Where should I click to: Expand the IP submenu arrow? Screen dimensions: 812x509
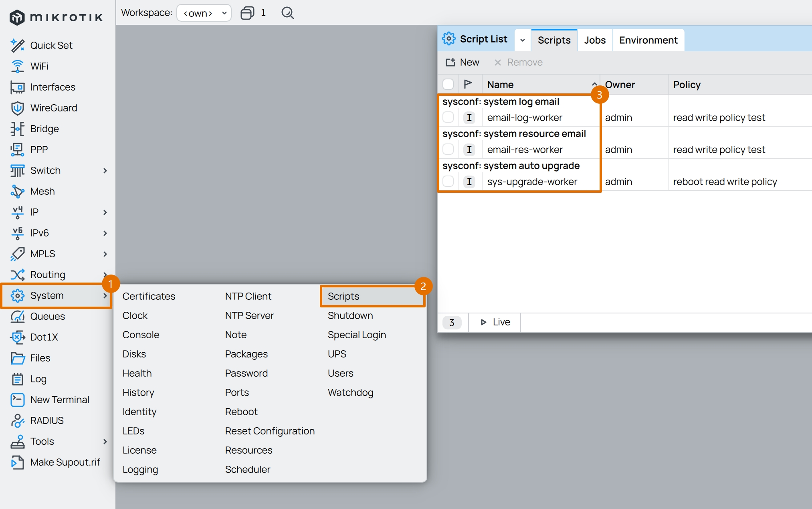tap(105, 212)
